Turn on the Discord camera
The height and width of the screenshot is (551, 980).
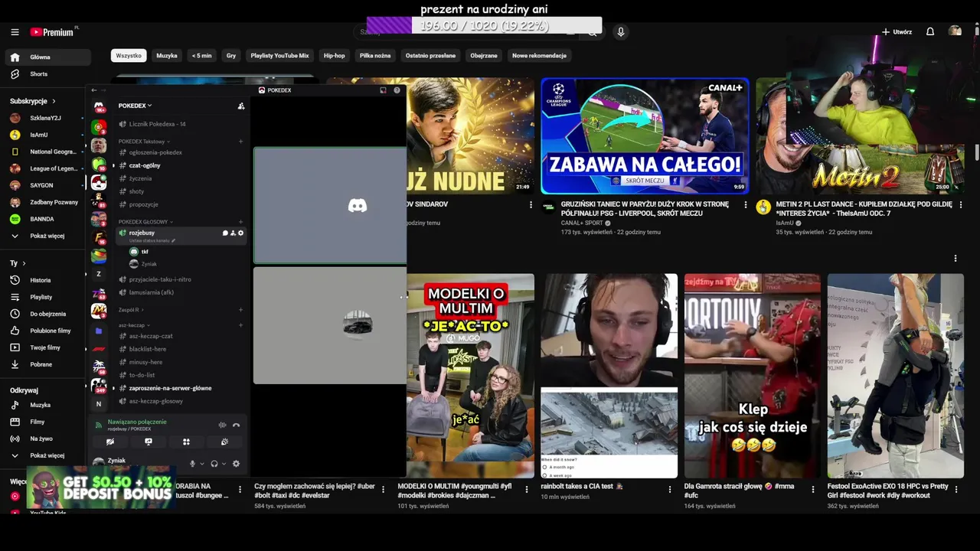point(110,442)
